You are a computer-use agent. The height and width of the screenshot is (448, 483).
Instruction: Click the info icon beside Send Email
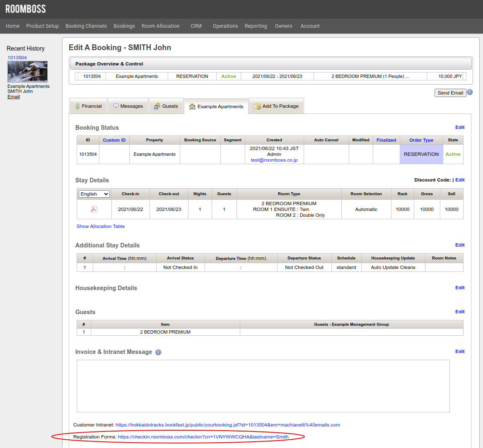tap(470, 92)
